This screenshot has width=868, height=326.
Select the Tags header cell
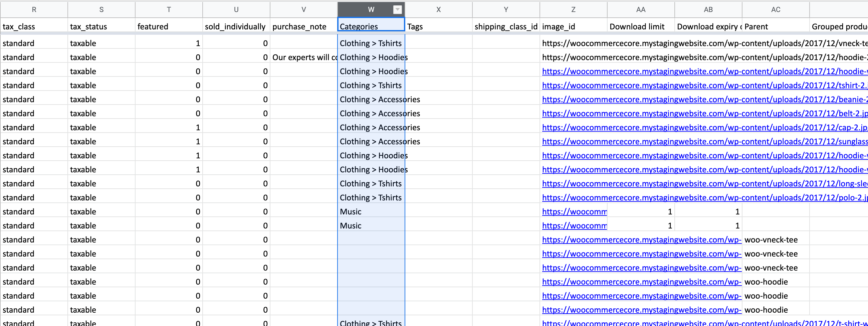(438, 27)
